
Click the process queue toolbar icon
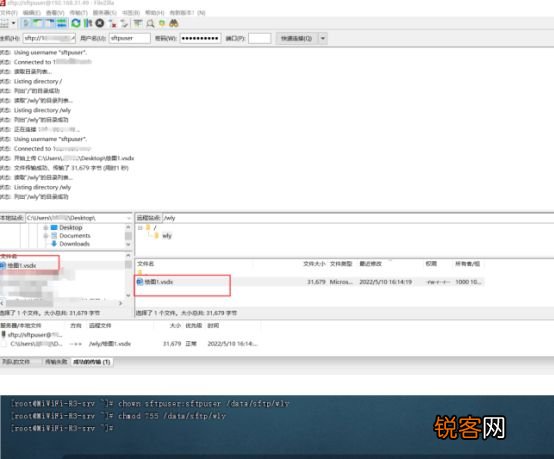(88, 23)
